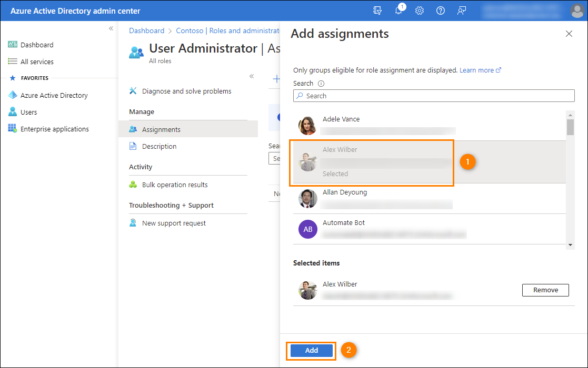588x368 pixels.
Task: Select Assignments in Manage section
Action: [188, 129]
